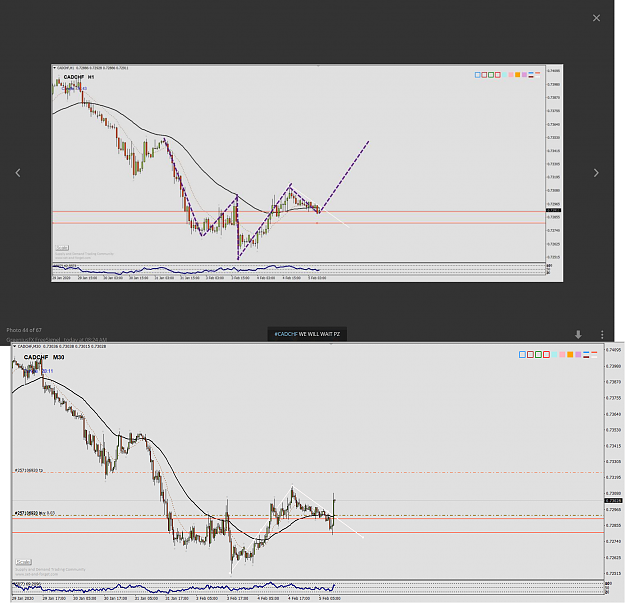Click the 'CADCHF M30' chart title
Viewport: 625px width, 603px height.
pos(44,357)
